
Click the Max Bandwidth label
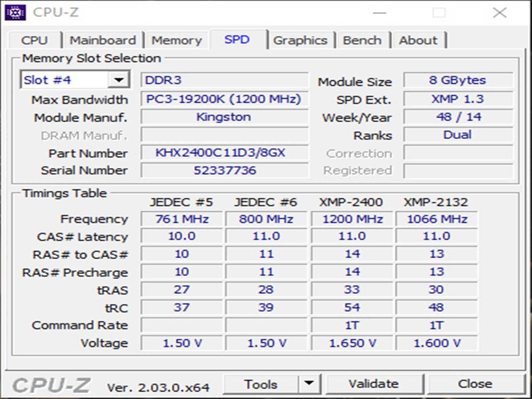[x=79, y=100]
